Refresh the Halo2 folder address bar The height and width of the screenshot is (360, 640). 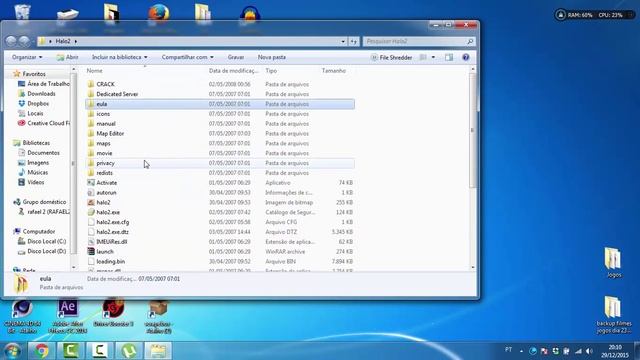coord(353,41)
